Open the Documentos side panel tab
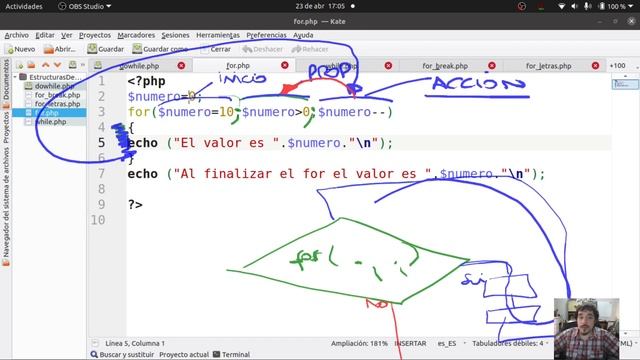640x360 pixels. 6,84
